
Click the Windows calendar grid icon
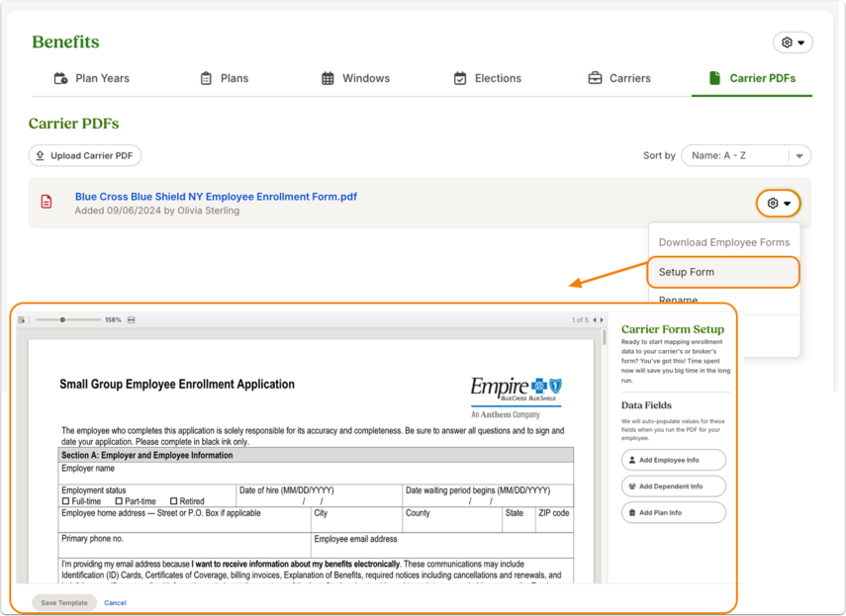pyautogui.click(x=328, y=78)
